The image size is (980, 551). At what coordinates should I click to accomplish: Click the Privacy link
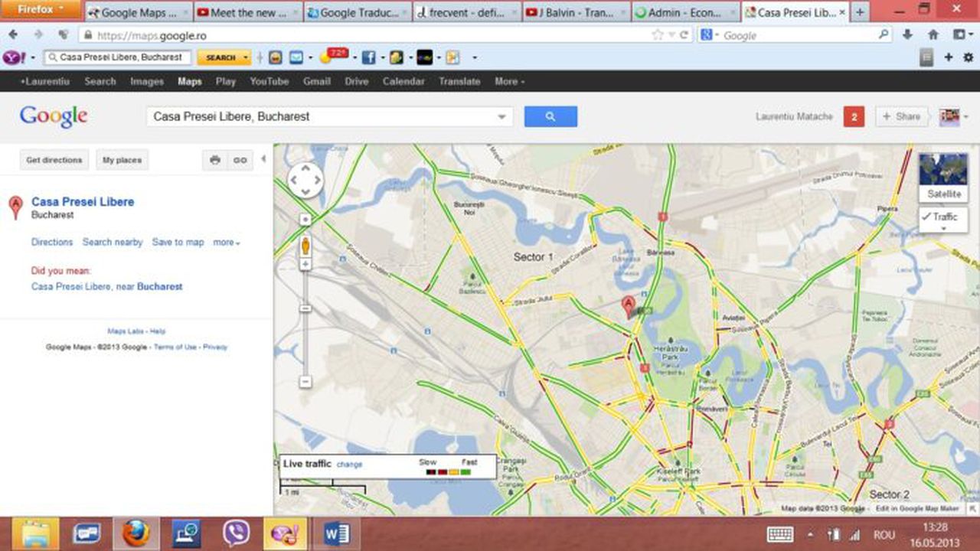(215, 347)
